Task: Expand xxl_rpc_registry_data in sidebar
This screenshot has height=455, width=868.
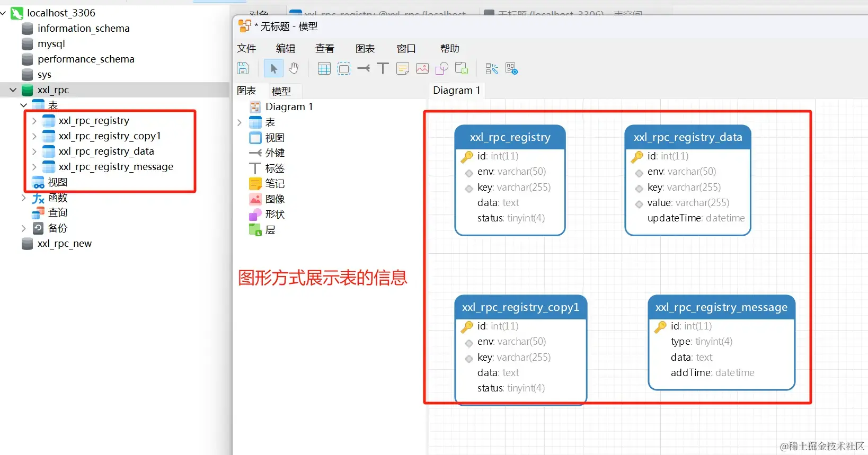Action: click(34, 151)
